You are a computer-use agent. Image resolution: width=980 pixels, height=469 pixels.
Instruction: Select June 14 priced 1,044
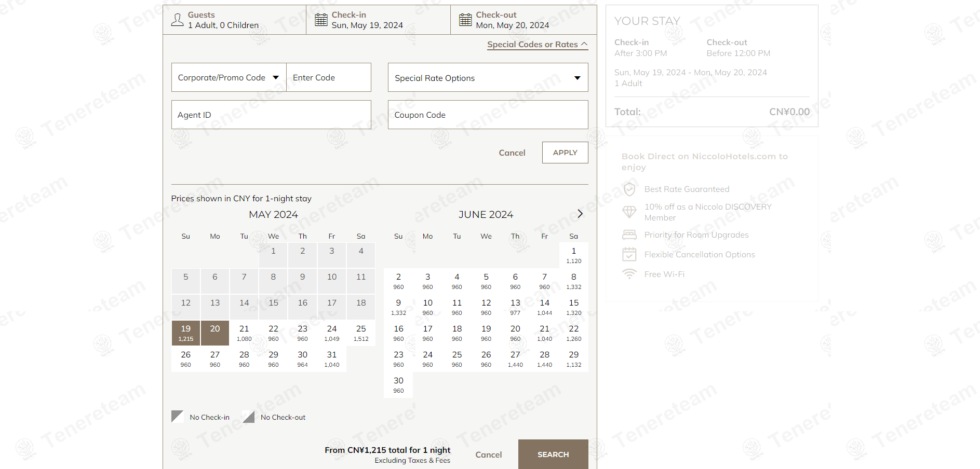544,307
